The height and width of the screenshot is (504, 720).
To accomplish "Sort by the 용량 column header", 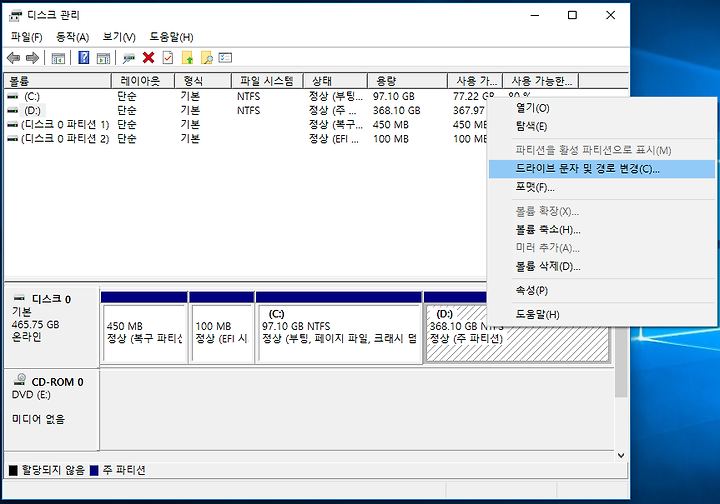I will coord(407,81).
